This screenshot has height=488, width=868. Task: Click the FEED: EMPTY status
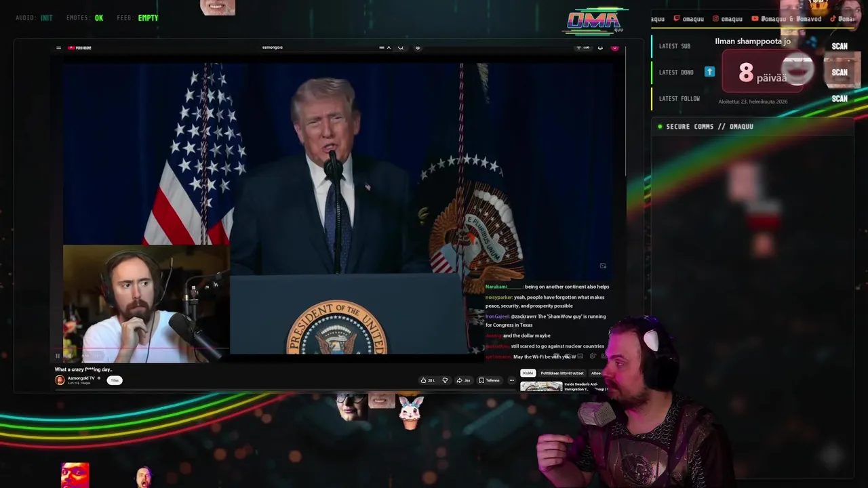(138, 18)
